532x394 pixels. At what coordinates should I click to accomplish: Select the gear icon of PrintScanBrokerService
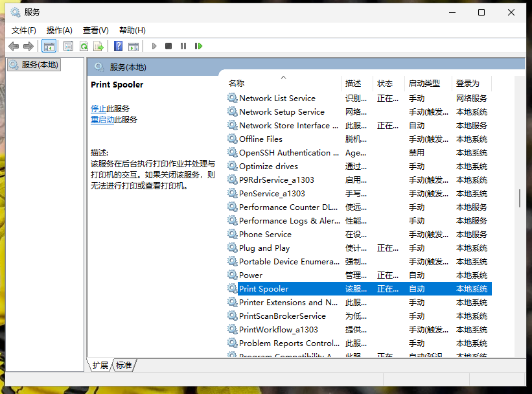pos(233,316)
